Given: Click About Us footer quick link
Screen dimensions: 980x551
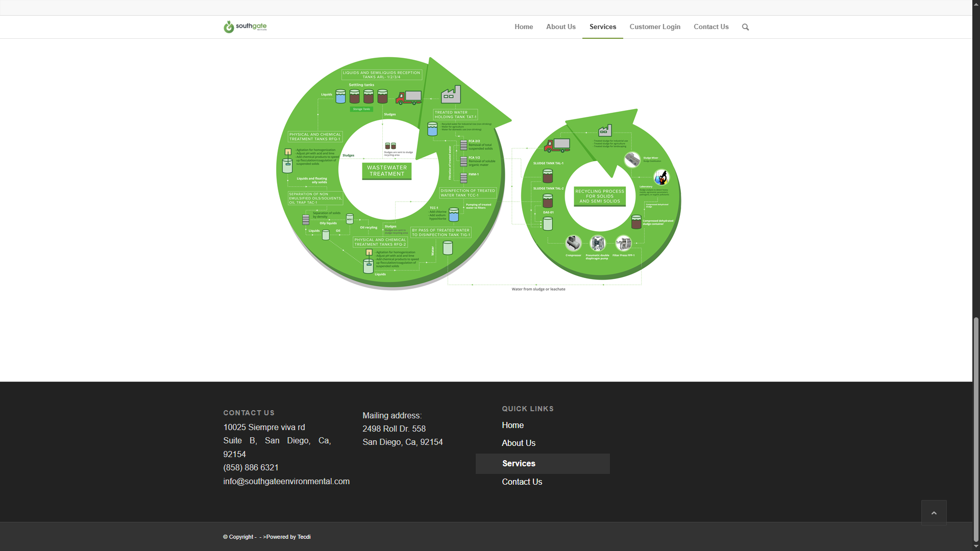Looking at the screenshot, I should (519, 443).
